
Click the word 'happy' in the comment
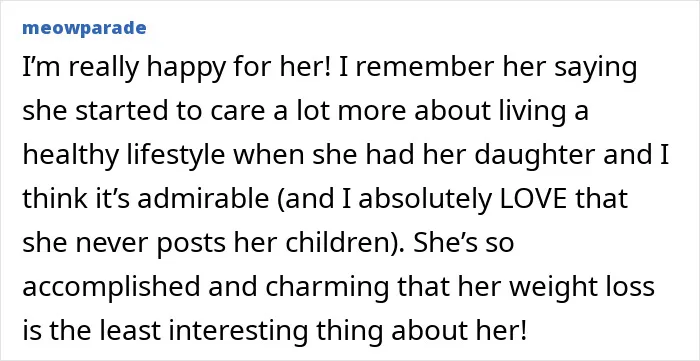173,70
